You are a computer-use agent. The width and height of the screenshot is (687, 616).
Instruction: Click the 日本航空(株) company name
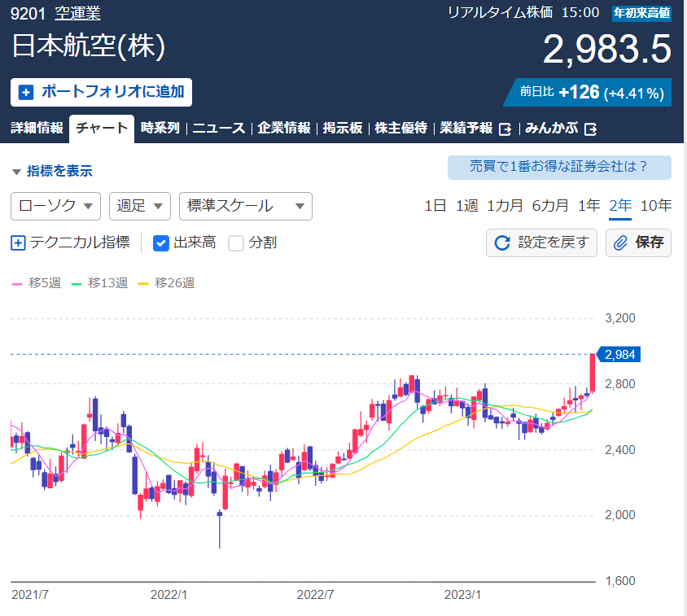pos(89,46)
